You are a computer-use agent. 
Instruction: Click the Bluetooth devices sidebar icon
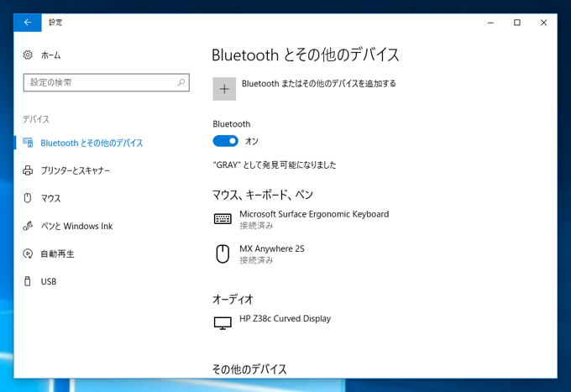(28, 143)
